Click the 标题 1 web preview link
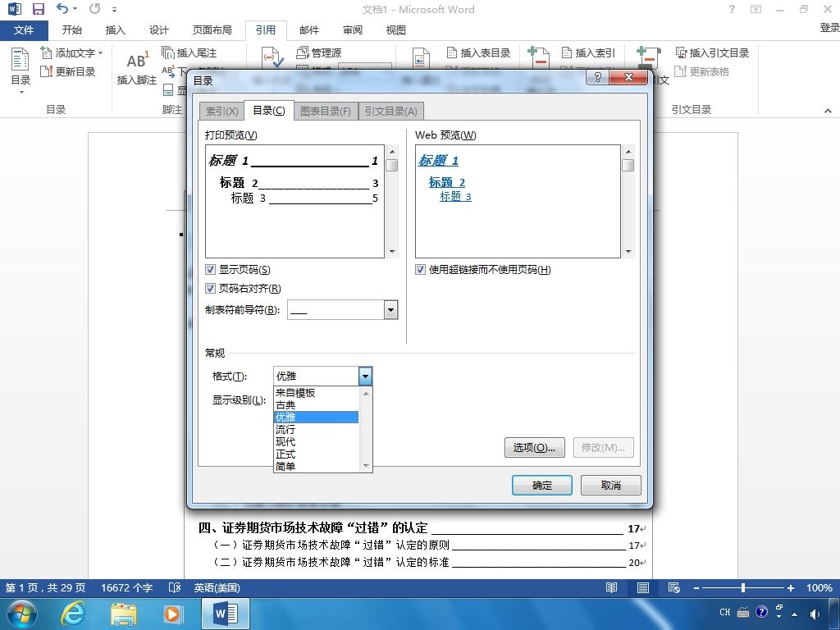 click(x=438, y=160)
